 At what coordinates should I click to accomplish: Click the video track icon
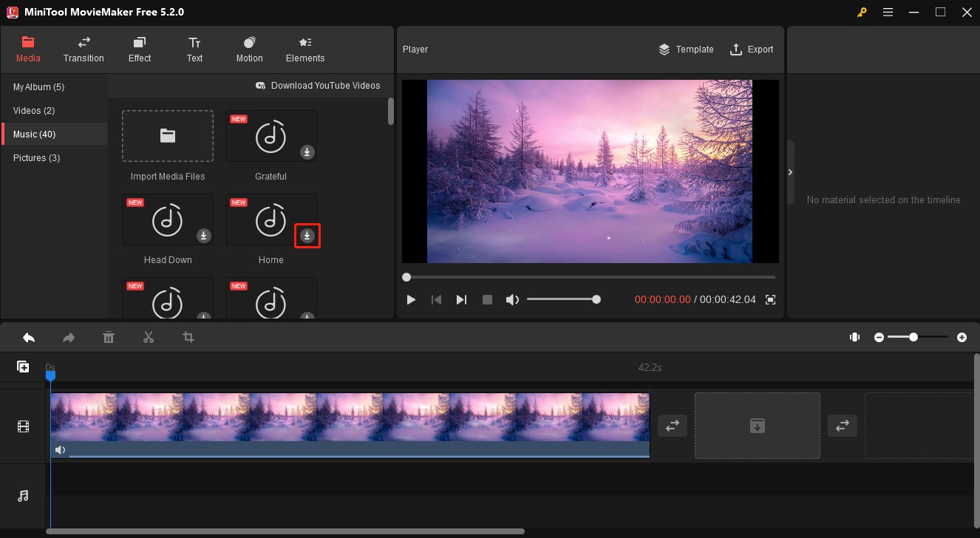click(x=24, y=426)
